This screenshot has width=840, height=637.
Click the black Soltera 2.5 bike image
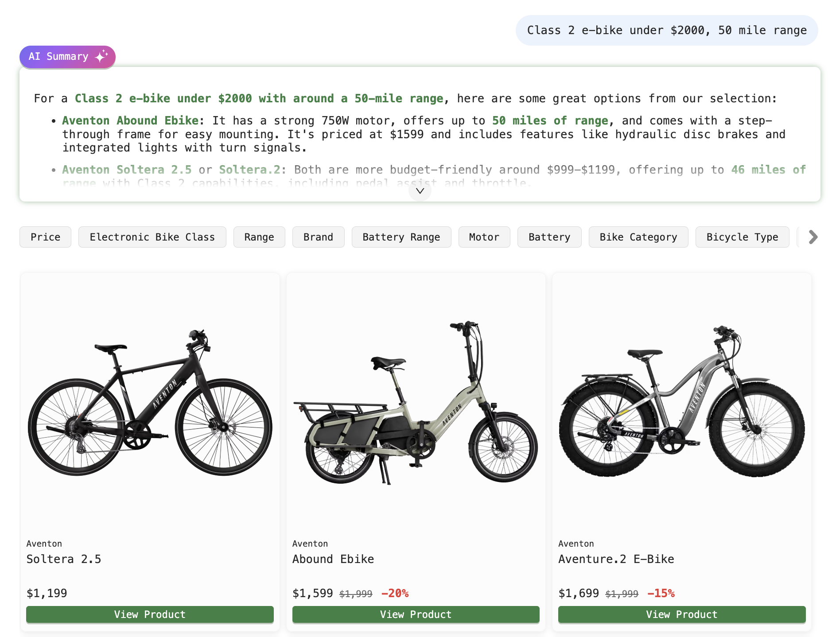click(150, 403)
